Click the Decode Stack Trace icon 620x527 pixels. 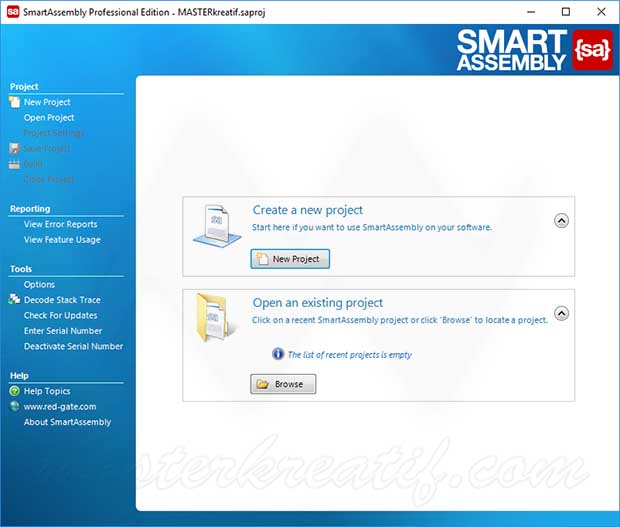point(15,299)
